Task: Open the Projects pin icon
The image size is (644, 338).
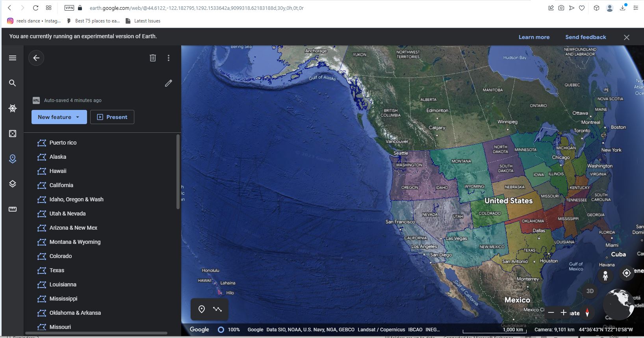Action: point(13,159)
